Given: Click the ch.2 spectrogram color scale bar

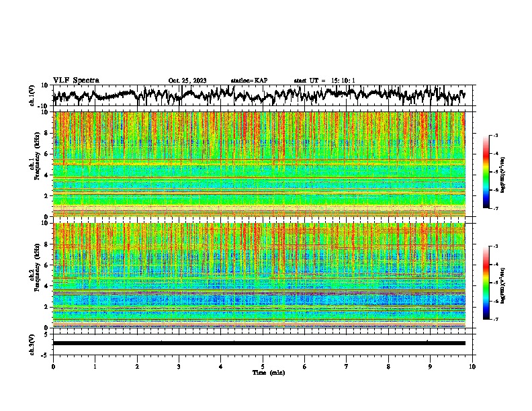Looking at the screenshot, I should point(486,283).
